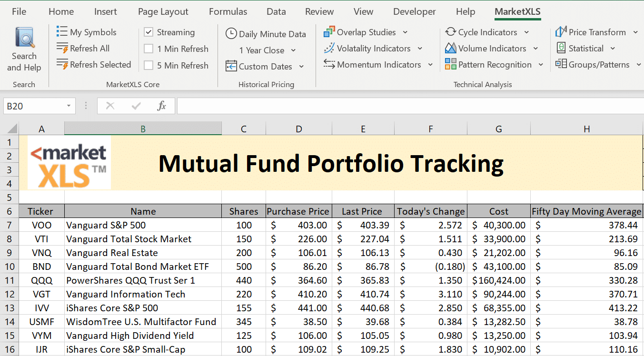This screenshot has width=644, height=356.
Task: Click Custom Dates calendar icon
Action: (231, 66)
